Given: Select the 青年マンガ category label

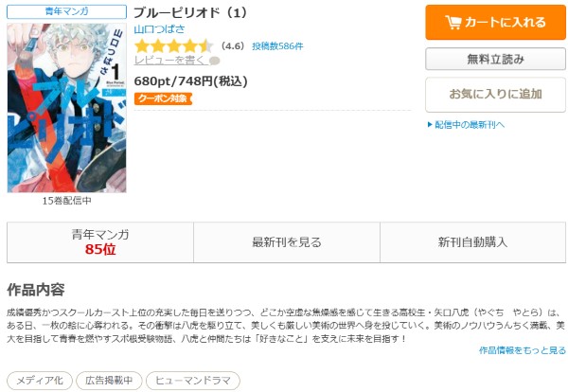Looking at the screenshot, I should [x=66, y=11].
